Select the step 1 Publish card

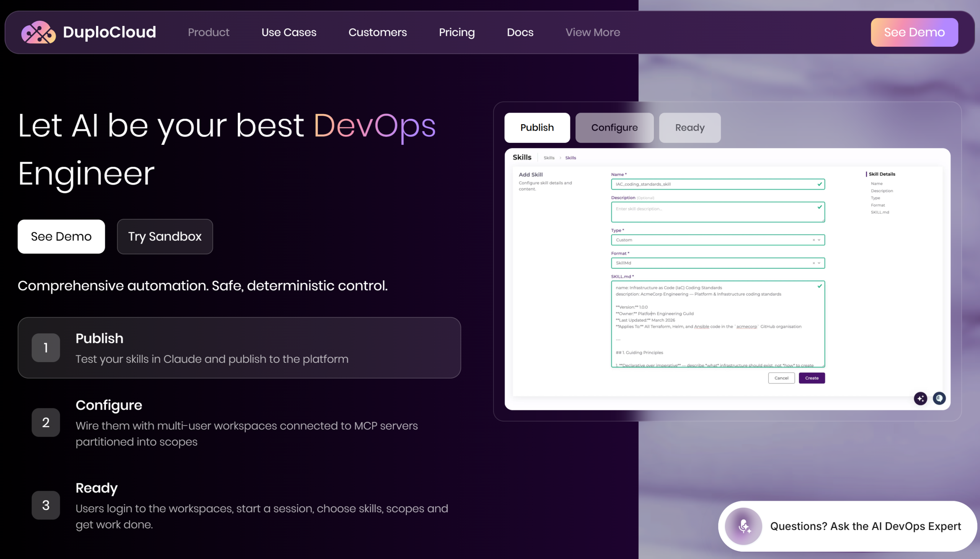coord(239,348)
